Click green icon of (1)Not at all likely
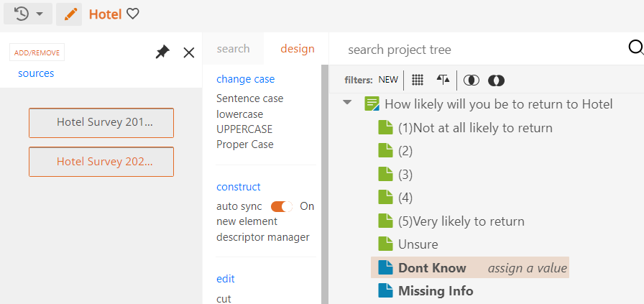This screenshot has width=644, height=304. pos(385,128)
